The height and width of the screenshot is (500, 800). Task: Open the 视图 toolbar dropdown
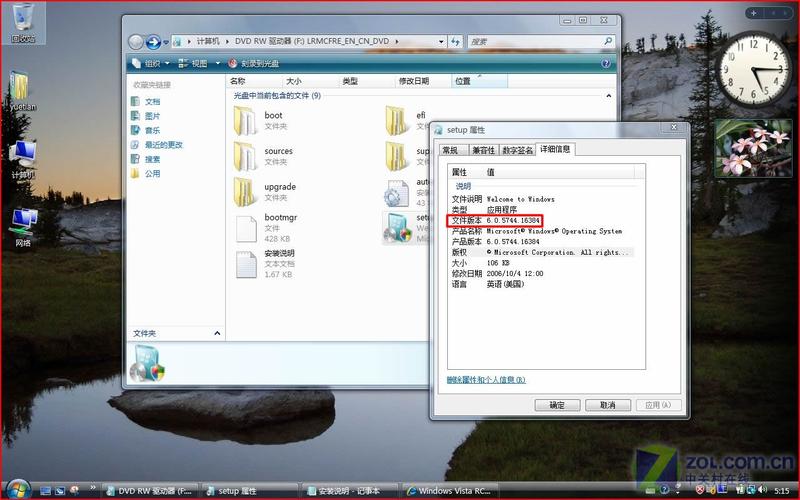coord(198,63)
